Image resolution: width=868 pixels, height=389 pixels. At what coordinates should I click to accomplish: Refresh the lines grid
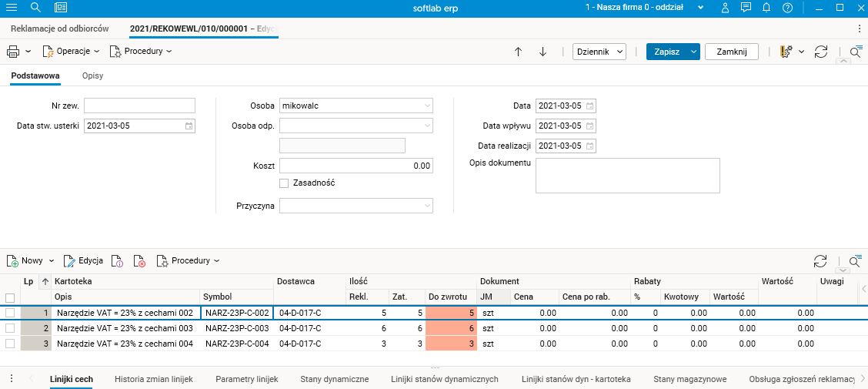tap(820, 261)
